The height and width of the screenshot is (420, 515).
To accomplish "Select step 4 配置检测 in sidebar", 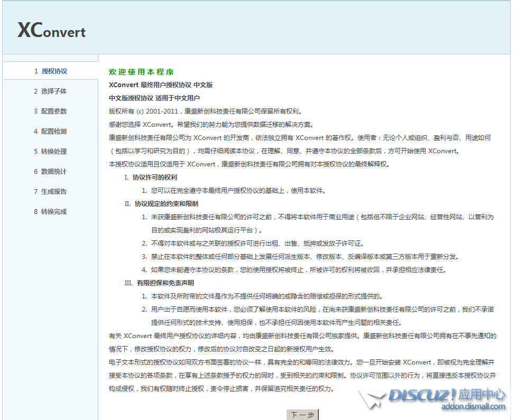I will pos(50,131).
